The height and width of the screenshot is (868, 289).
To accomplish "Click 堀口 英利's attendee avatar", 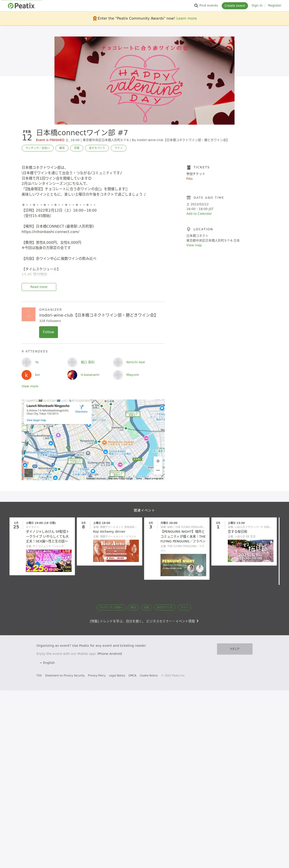I will pos(72,362).
